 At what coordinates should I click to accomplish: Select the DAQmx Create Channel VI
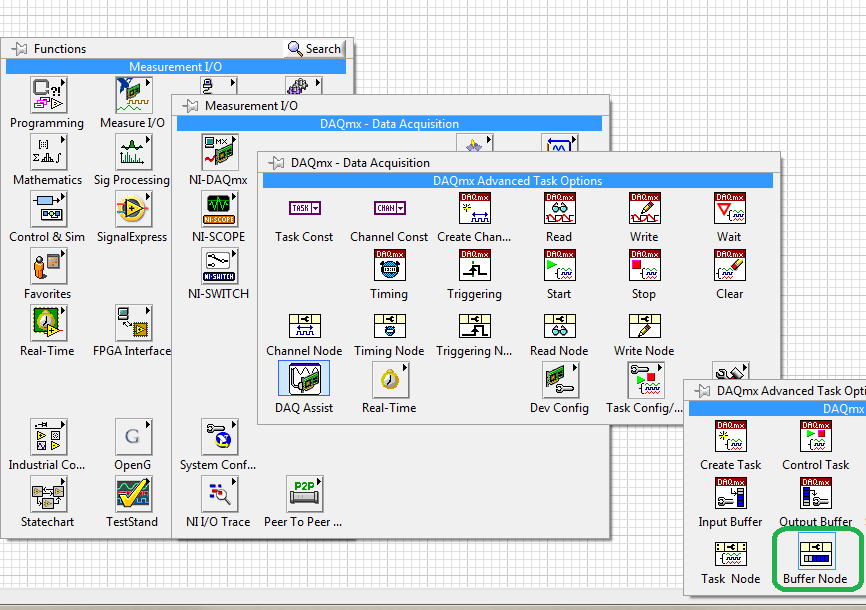tap(474, 208)
